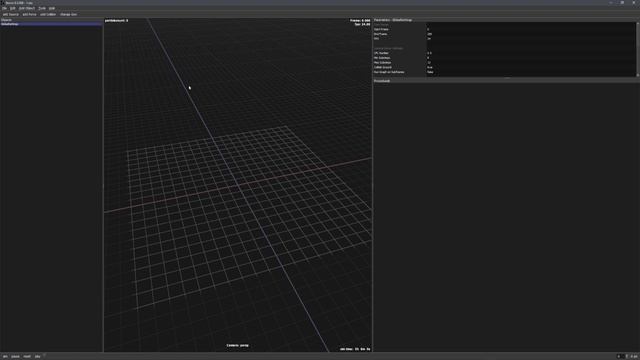
Task: Click the CPU Number value field
Action: click(x=531, y=53)
